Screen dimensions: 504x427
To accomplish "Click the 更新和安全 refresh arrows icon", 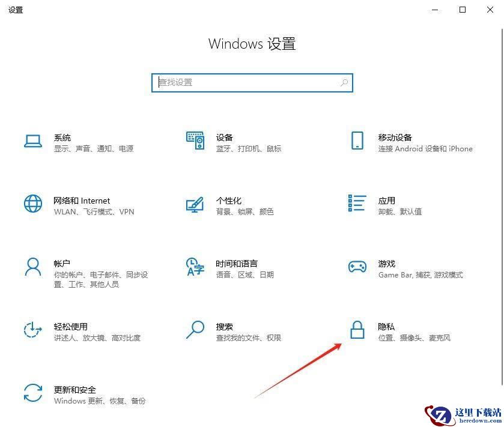I will [x=33, y=393].
